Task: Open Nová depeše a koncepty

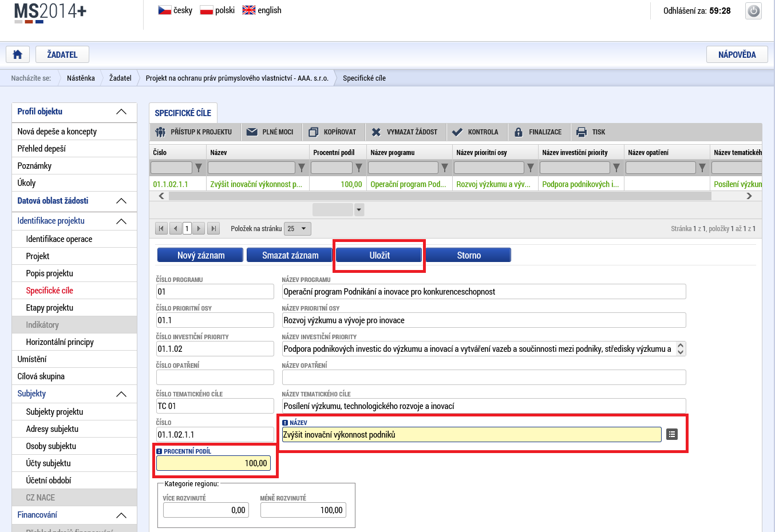Action: [74, 132]
